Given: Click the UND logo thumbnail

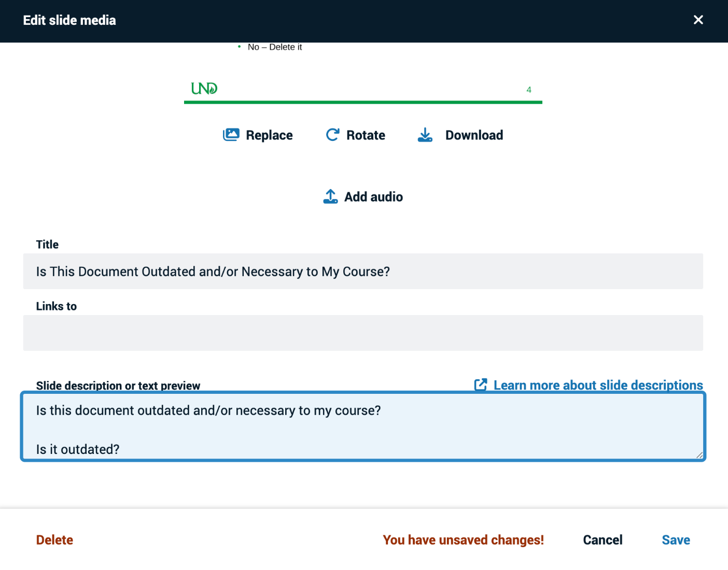Looking at the screenshot, I should pyautogui.click(x=204, y=88).
